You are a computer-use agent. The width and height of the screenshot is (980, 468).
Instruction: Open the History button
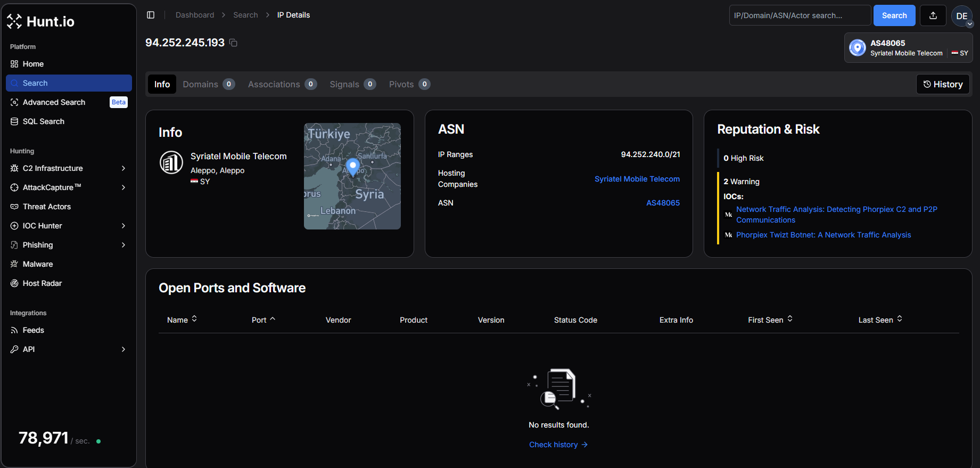coord(943,84)
